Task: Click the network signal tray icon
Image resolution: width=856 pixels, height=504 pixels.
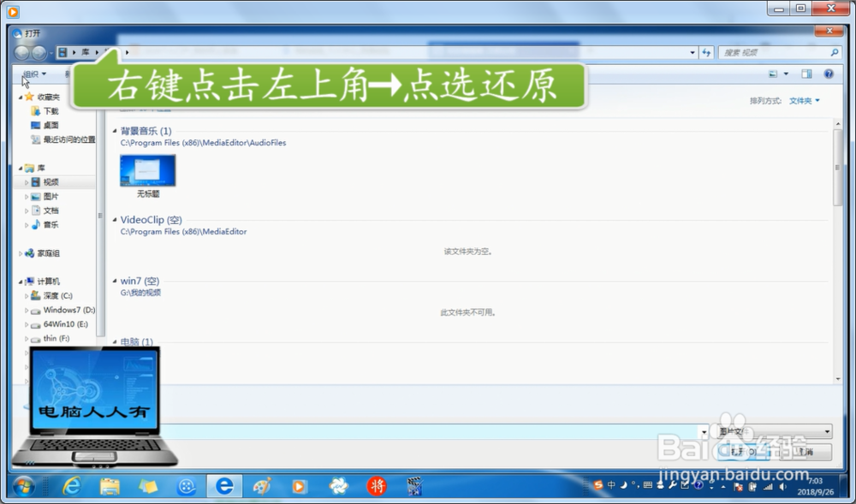Action: click(x=768, y=487)
